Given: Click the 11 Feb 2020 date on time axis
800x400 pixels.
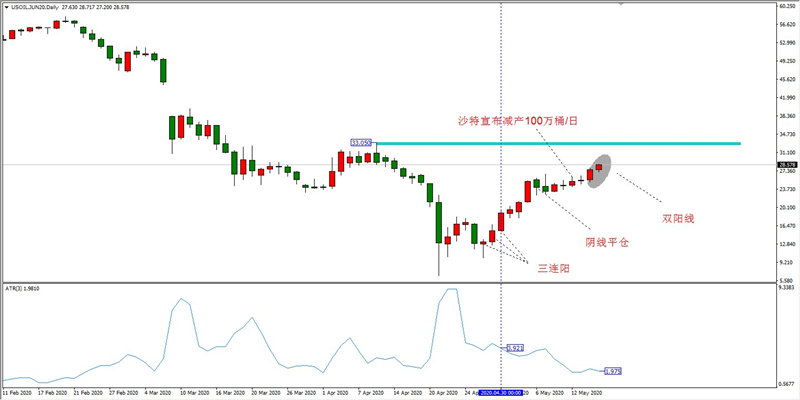Looking at the screenshot, I should tap(15, 393).
